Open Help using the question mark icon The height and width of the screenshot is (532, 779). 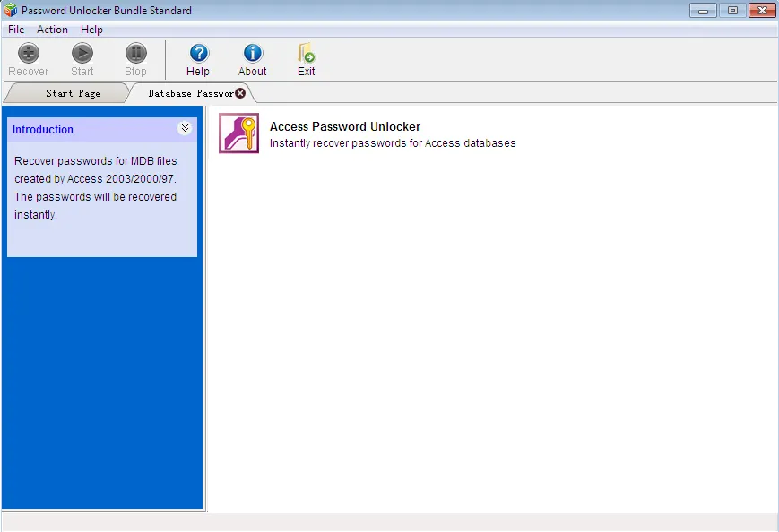[x=198, y=51]
